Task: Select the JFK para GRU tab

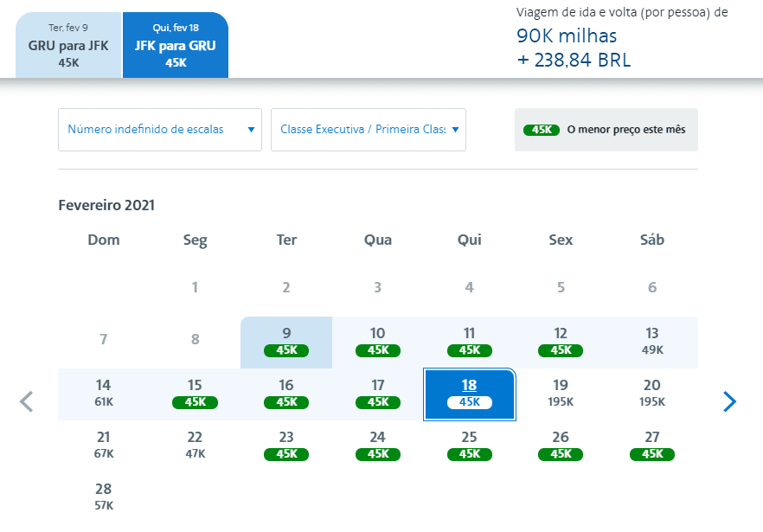Action: 175,45
